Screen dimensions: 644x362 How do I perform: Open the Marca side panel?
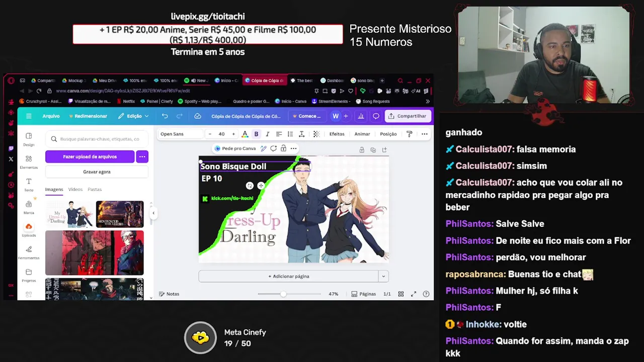[29, 207]
